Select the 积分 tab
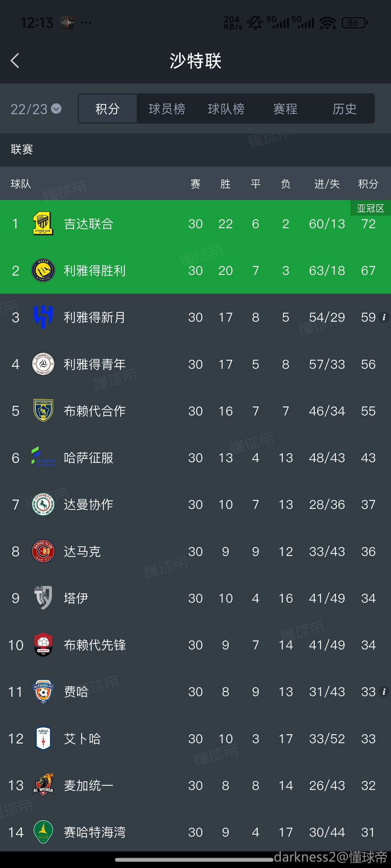The width and height of the screenshot is (391, 868). [108, 109]
